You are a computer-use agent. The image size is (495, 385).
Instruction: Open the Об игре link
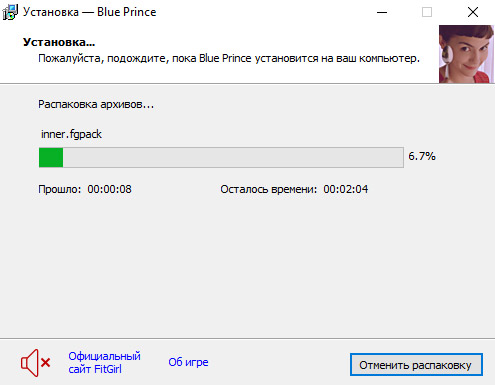(188, 362)
